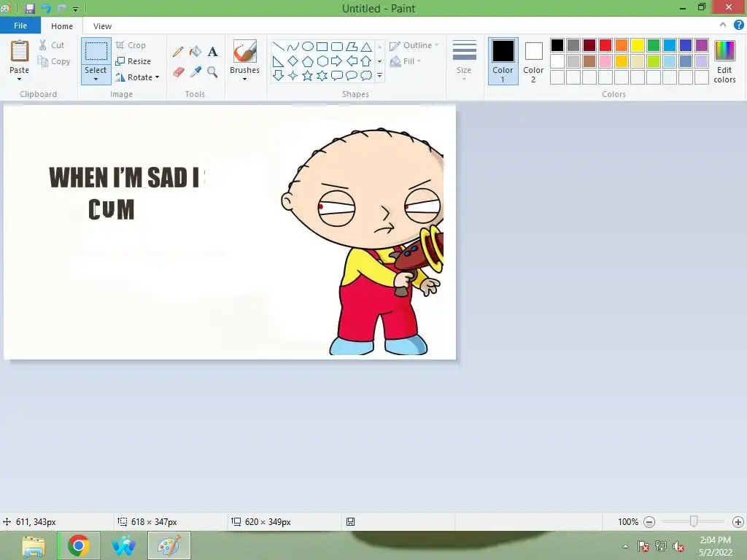The height and width of the screenshot is (560, 747).
Task: Choose the Right arrow shape
Action: pos(337,61)
